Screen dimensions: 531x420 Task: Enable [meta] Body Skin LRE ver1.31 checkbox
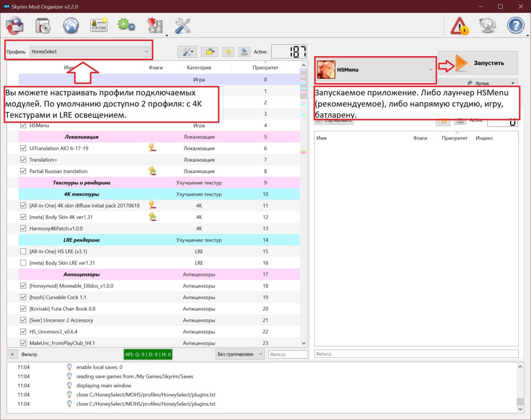[x=23, y=263]
